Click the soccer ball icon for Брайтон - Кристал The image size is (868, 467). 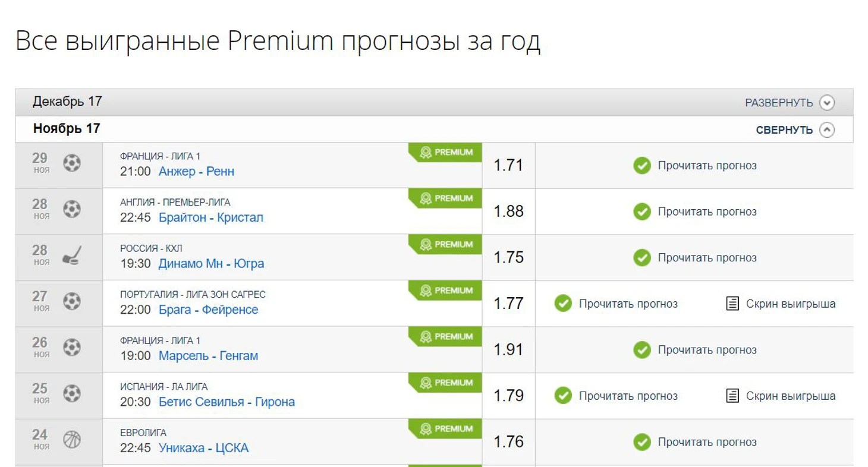[72, 209]
